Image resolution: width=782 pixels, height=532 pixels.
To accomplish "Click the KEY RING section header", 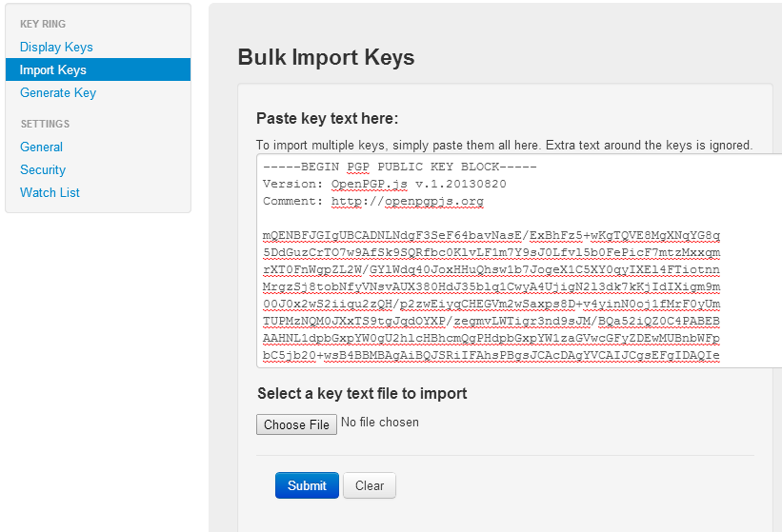I will (x=43, y=24).
